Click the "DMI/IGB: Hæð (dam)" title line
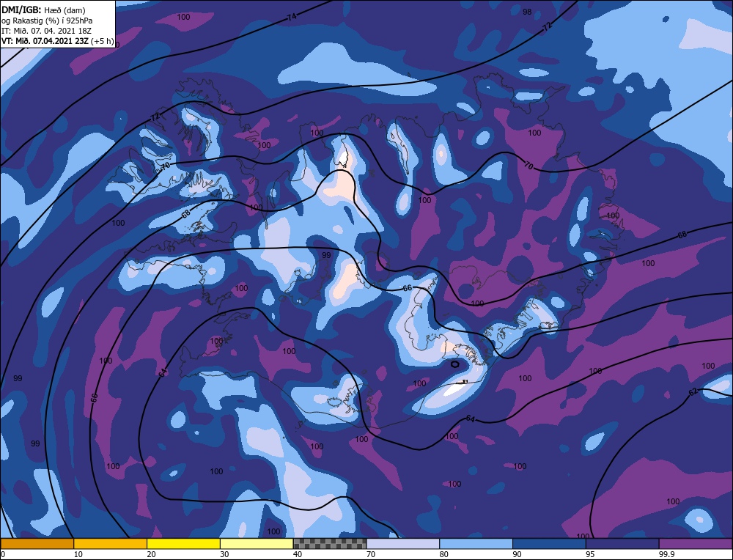This screenshot has height=560, width=733. pyautogui.click(x=43, y=10)
